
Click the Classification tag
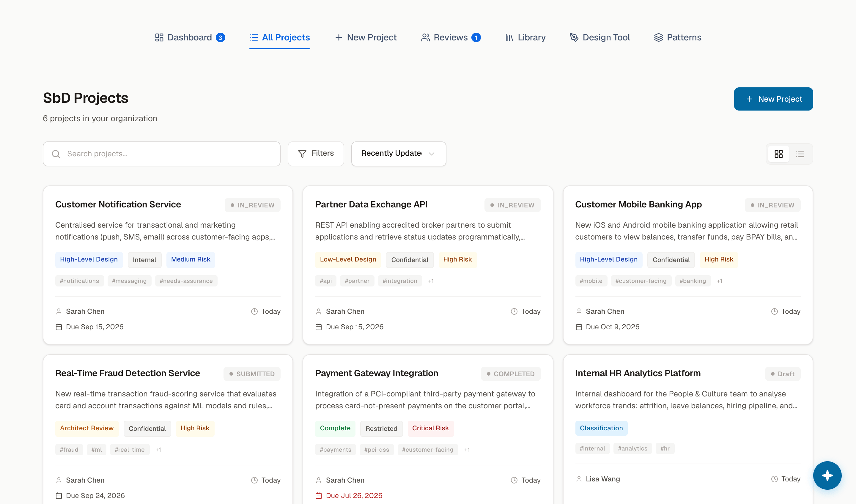point(601,428)
